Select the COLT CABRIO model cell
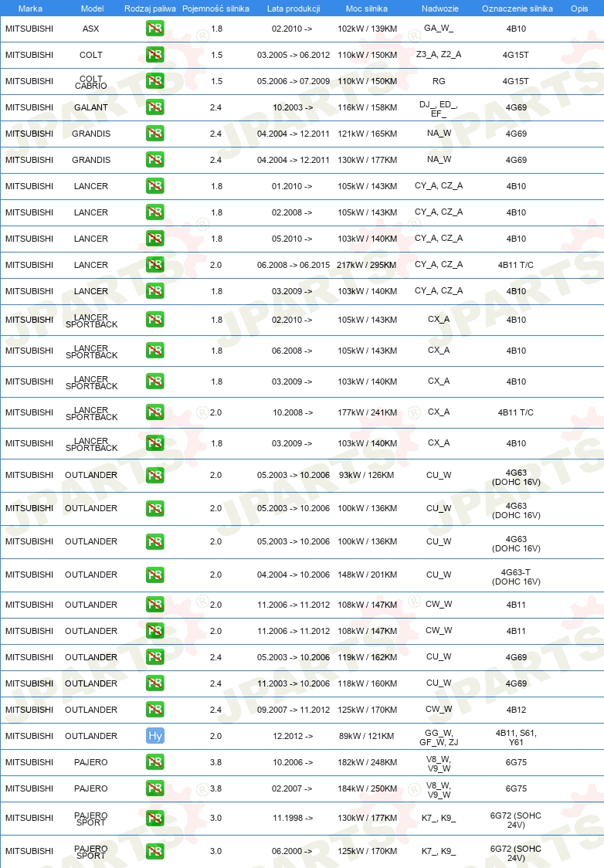 coord(91,82)
